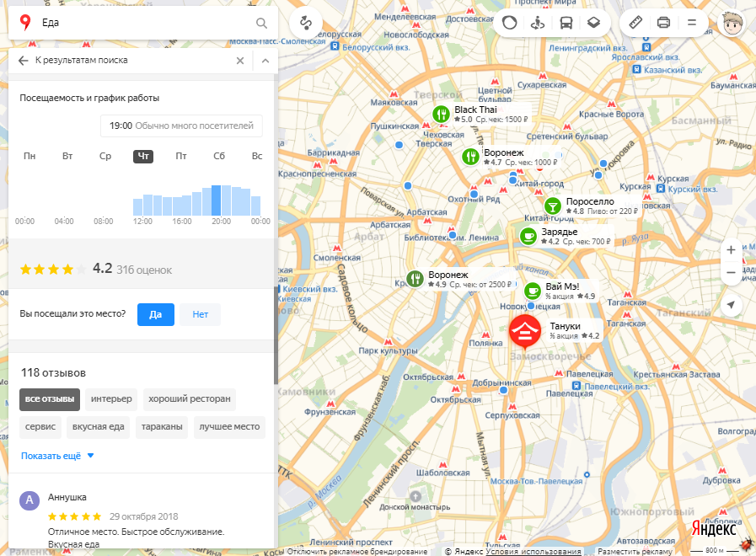Open the Воронеж marker rated 4.7

coord(470,157)
